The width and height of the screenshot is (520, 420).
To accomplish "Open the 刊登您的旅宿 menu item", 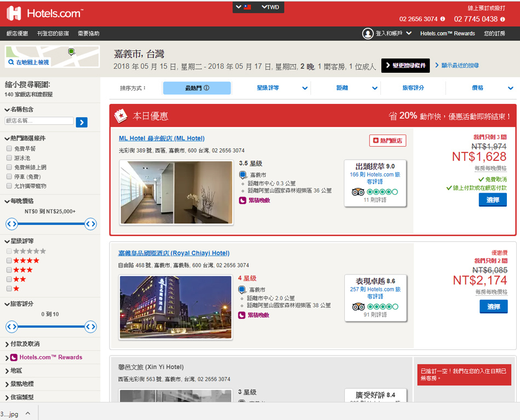I will pyautogui.click(x=53, y=33).
